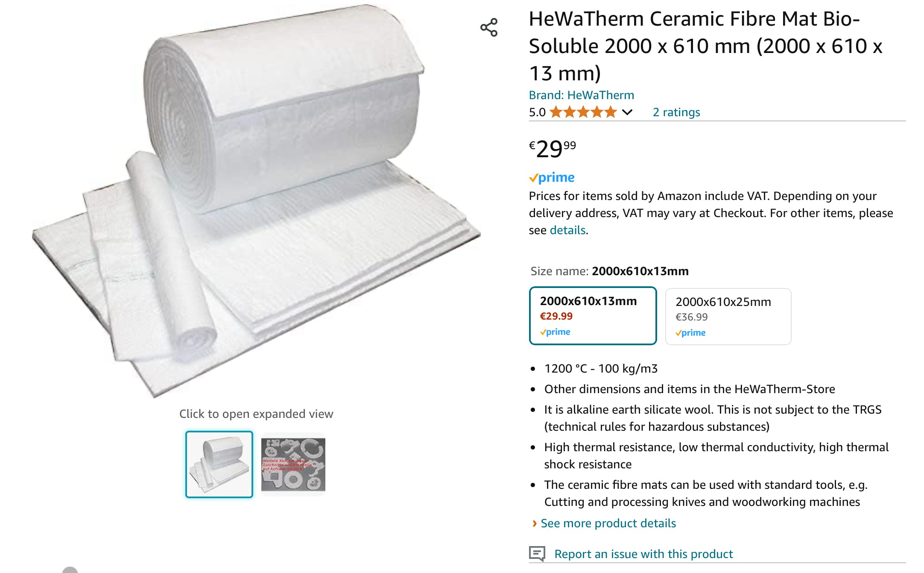
Task: Open the 2 ratings link
Action: pos(676,112)
